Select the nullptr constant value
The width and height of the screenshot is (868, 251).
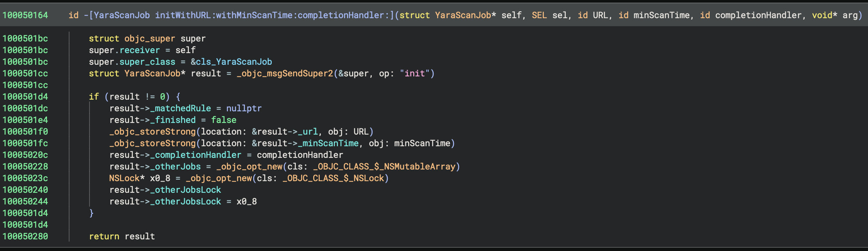244,108
